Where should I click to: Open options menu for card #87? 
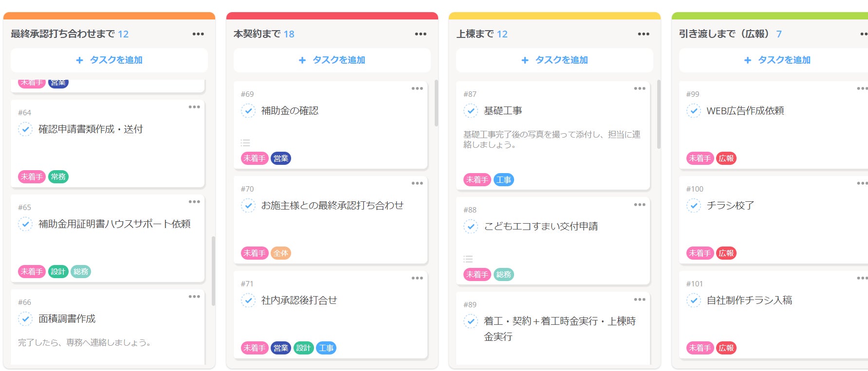(640, 88)
